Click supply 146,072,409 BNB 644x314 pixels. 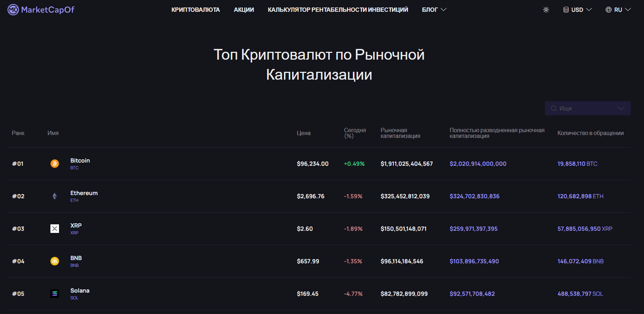tap(581, 261)
